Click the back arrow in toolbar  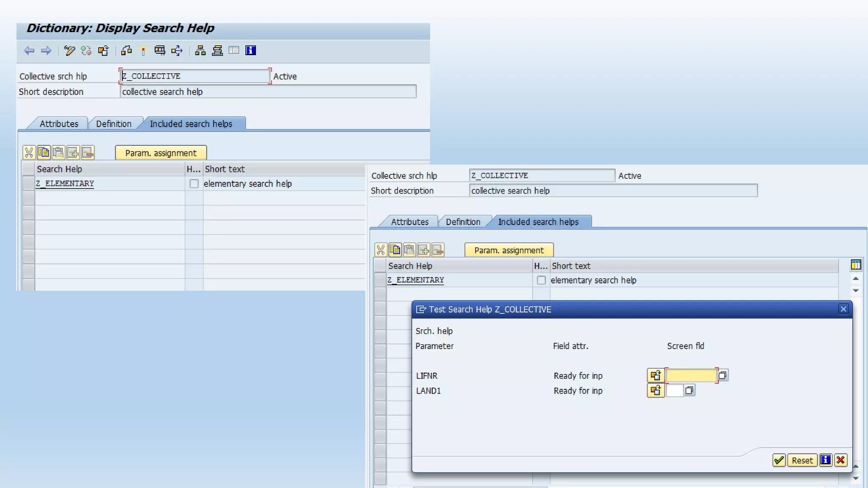coord(29,51)
